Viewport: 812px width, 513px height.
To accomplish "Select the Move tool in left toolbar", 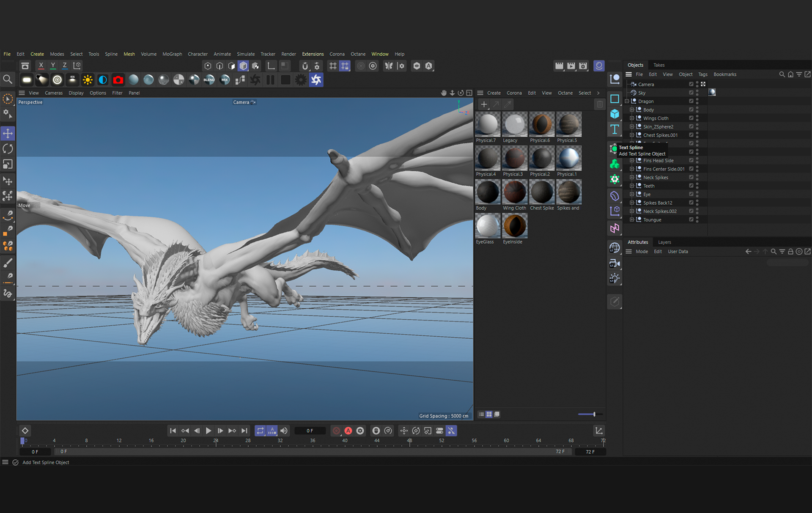I will pyautogui.click(x=8, y=134).
